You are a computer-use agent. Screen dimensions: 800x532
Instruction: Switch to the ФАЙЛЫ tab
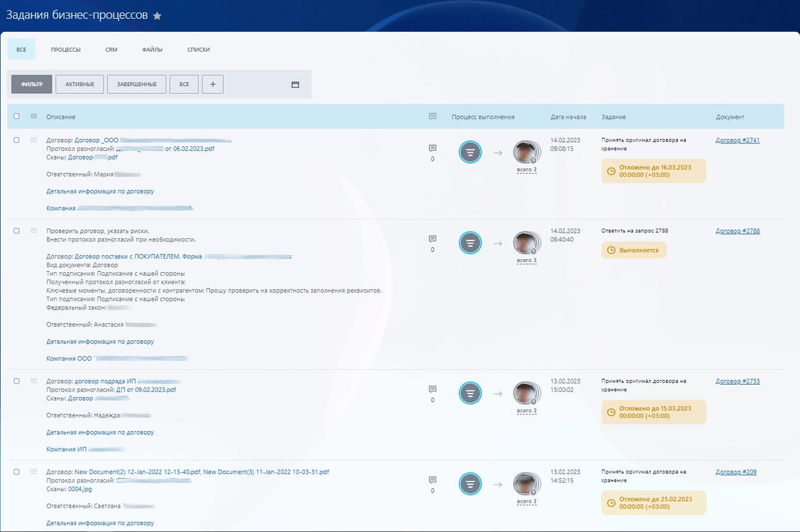click(x=152, y=50)
